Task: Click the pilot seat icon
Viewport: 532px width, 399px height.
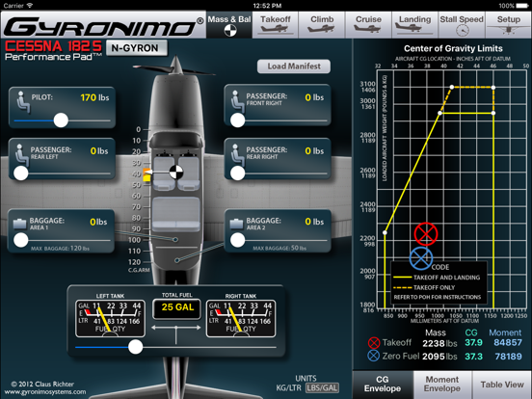Action: (23, 101)
